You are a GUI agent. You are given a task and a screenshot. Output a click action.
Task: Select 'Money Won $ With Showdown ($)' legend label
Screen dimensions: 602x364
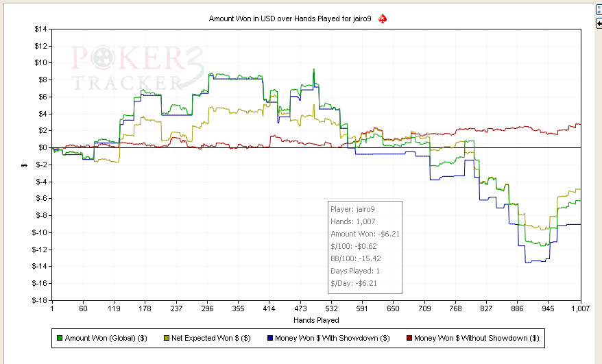(332, 338)
